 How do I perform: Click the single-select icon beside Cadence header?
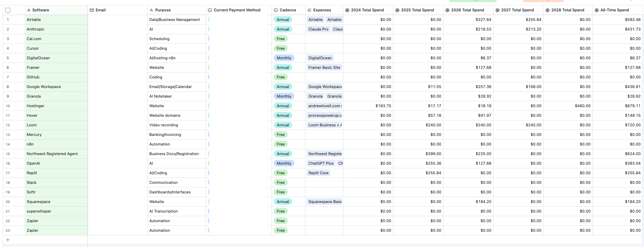[276, 10]
